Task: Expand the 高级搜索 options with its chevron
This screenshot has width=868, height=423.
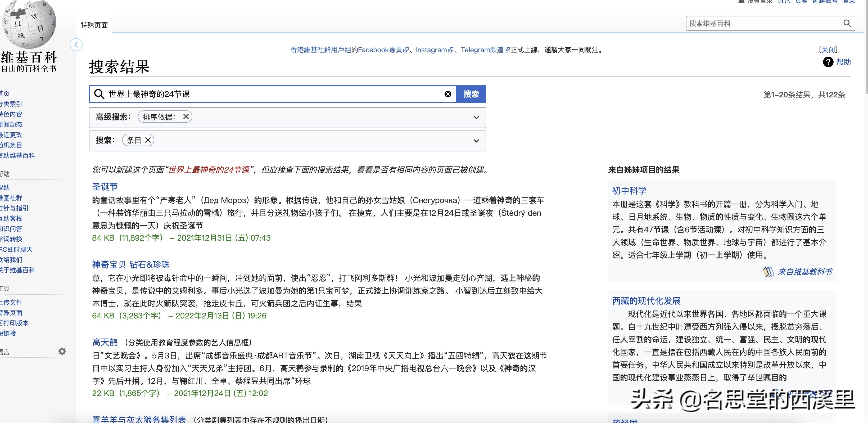Action: click(x=476, y=118)
